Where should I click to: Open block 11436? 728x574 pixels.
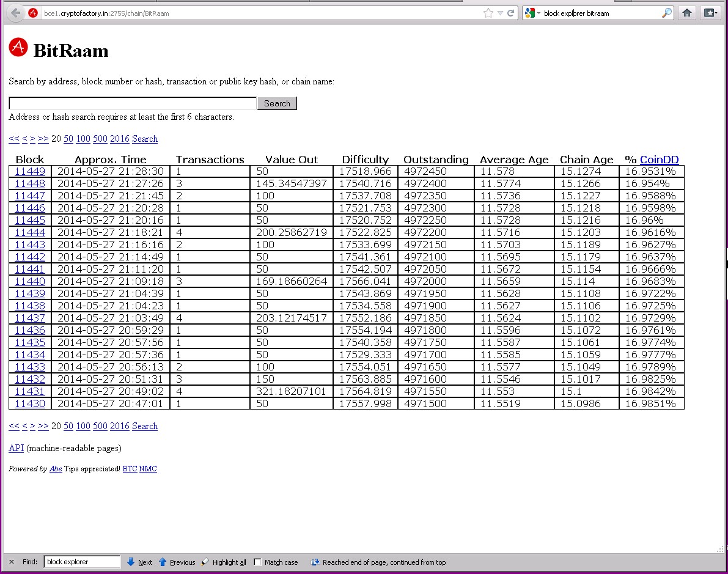(30, 330)
